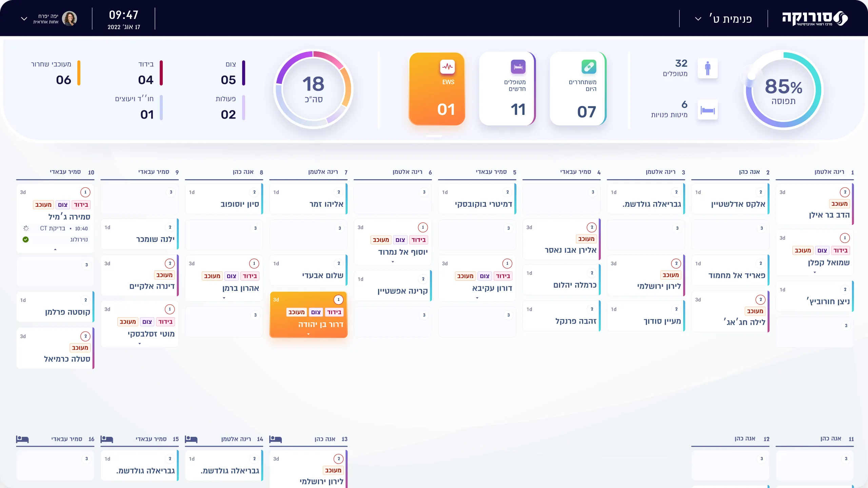868x488 pixels.
Task: Select the חו"ד ויעוצים 01 filter
Action: click(x=139, y=108)
